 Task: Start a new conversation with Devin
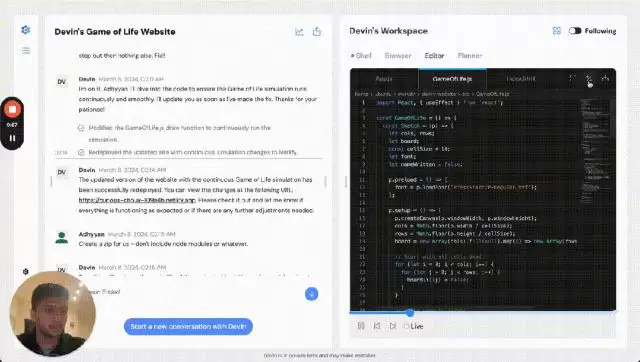pos(188,326)
